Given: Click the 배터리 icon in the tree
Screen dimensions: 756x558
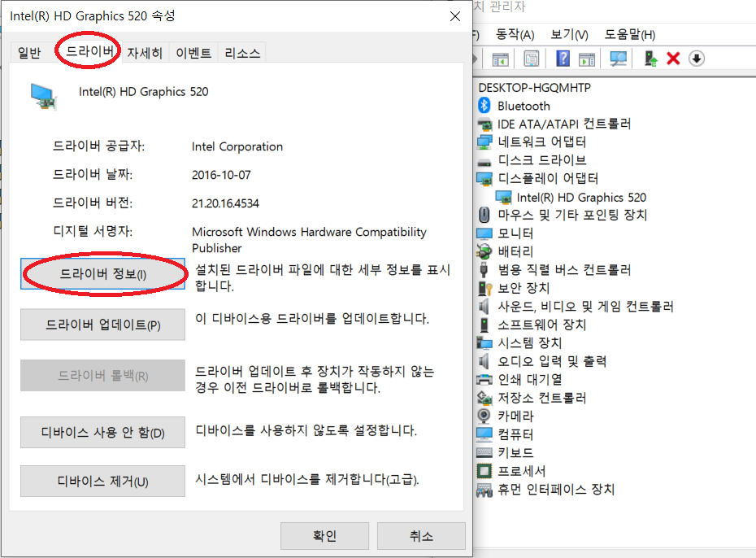Looking at the screenshot, I should (484, 251).
